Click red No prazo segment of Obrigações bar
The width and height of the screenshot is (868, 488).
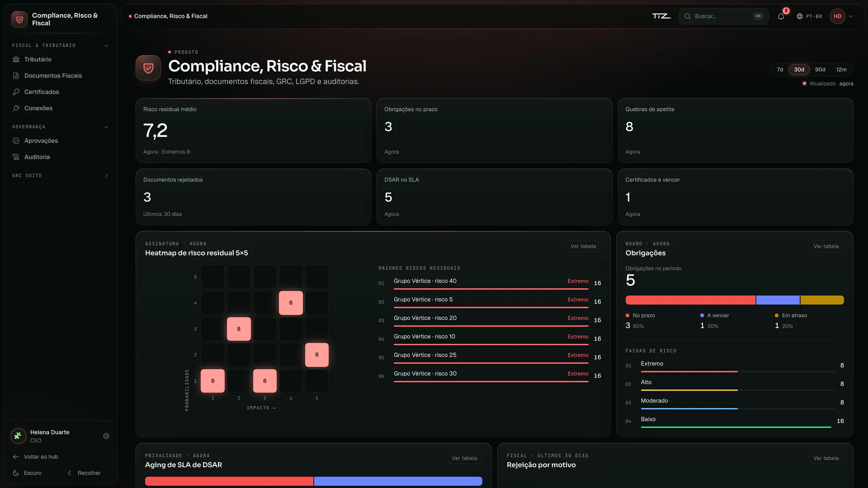[690, 300]
